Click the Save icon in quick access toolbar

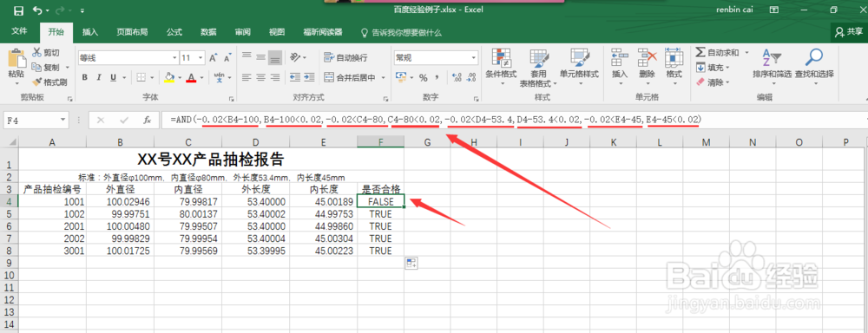pyautogui.click(x=17, y=10)
